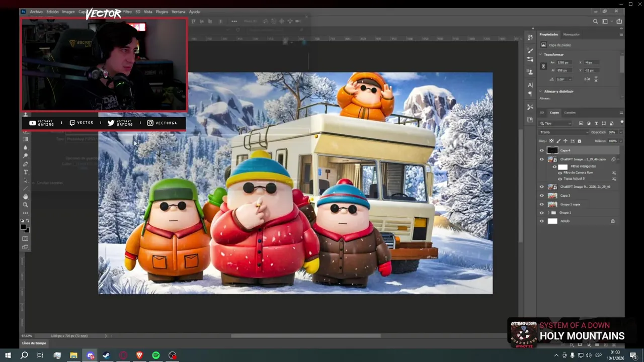The width and height of the screenshot is (644, 362).
Task: Toggle width-height link chain icon
Action: (x=543, y=66)
